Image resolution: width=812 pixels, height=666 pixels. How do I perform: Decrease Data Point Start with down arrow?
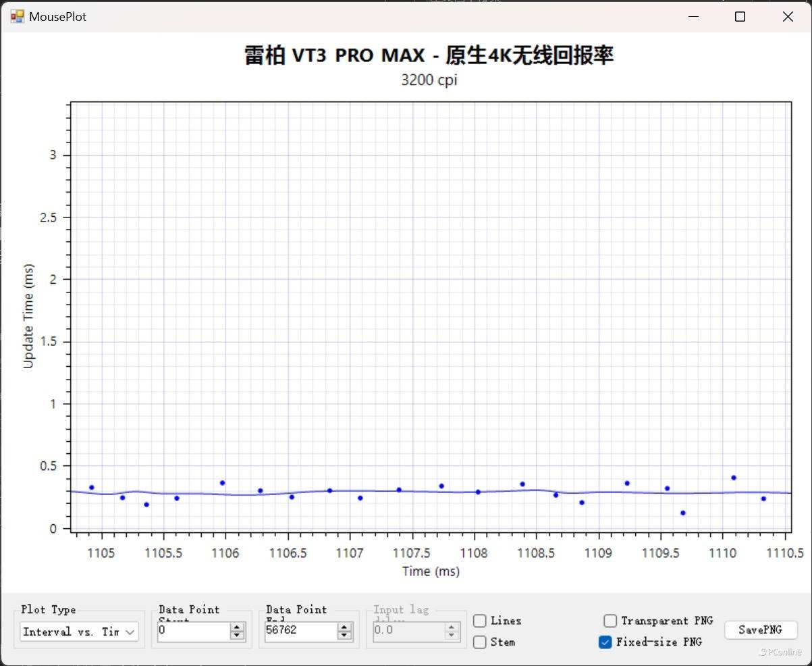[237, 636]
